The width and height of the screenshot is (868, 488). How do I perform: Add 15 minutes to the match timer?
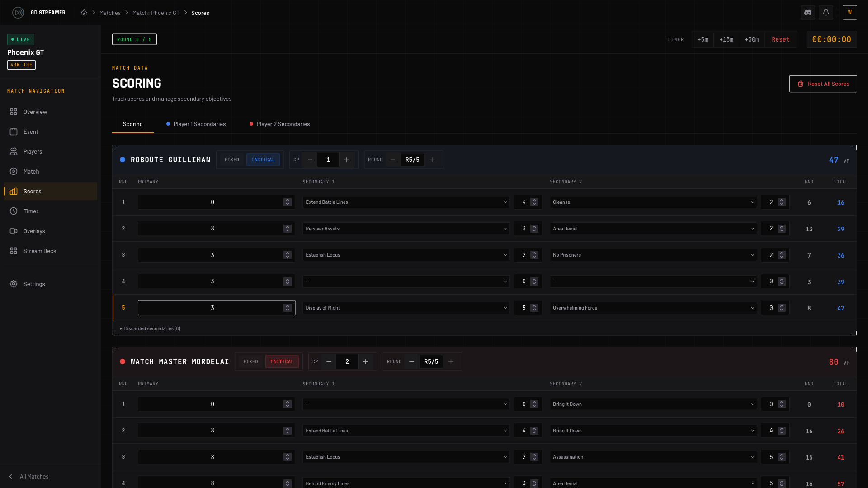click(726, 39)
